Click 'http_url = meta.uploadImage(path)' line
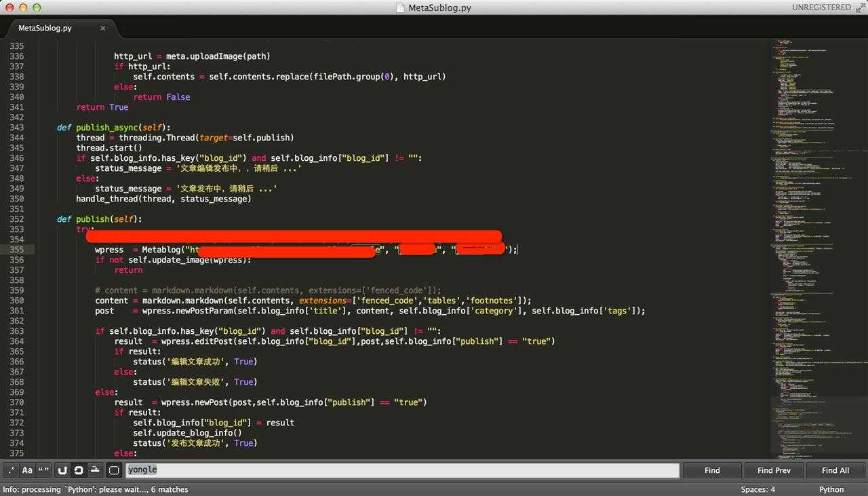The height and width of the screenshot is (496, 868). point(192,56)
